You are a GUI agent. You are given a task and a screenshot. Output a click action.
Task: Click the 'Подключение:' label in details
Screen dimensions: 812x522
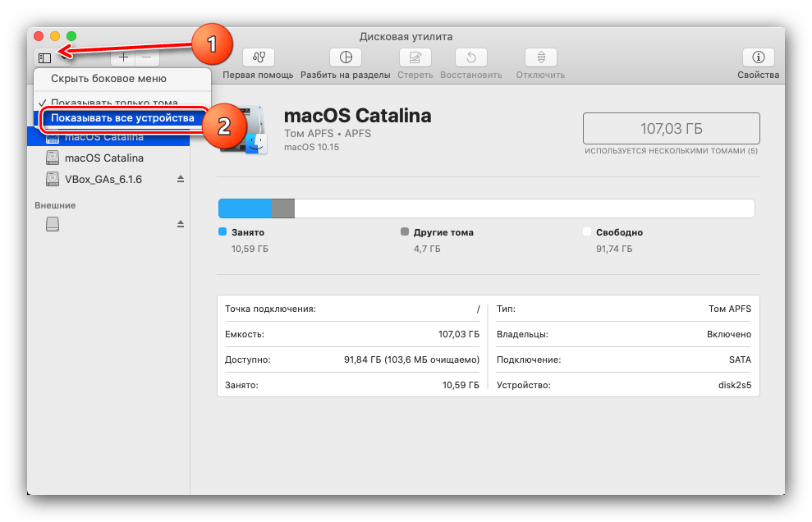click(x=529, y=360)
